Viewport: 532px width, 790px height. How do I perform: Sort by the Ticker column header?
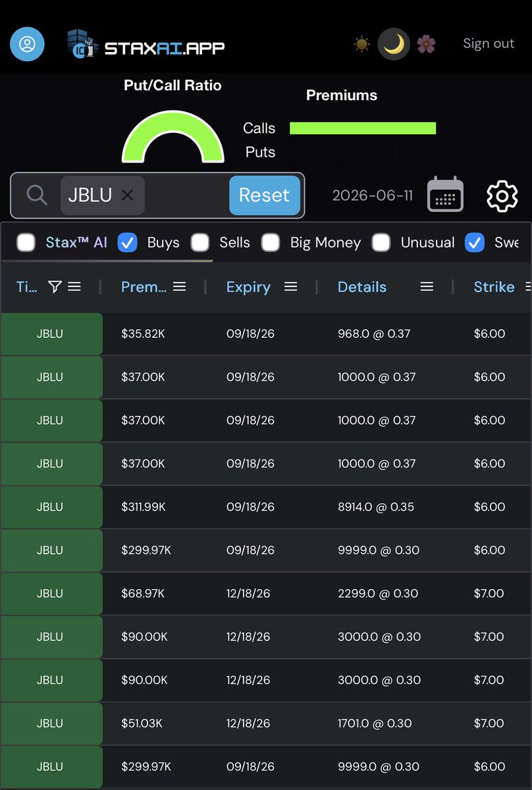click(x=26, y=287)
